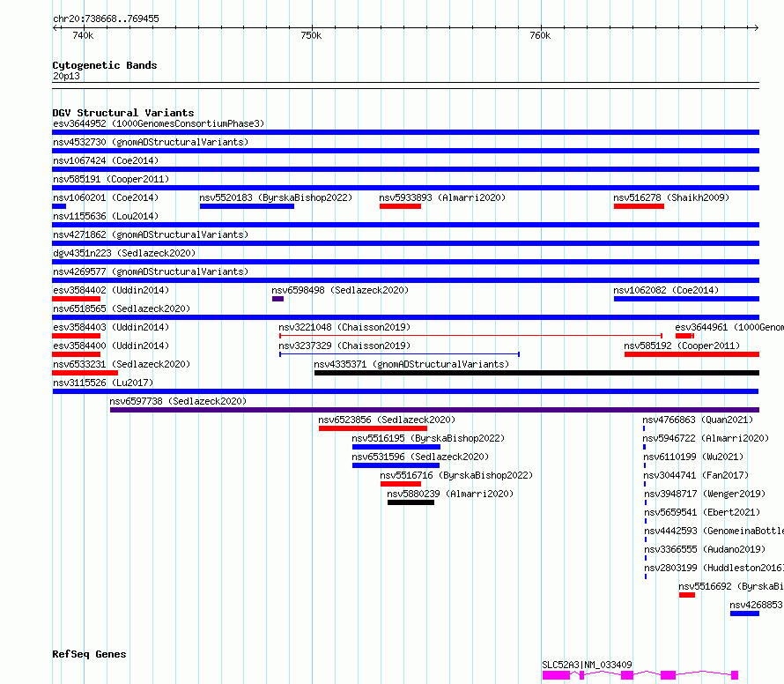Click the first magenta exon of SLC52A3

tap(556, 675)
